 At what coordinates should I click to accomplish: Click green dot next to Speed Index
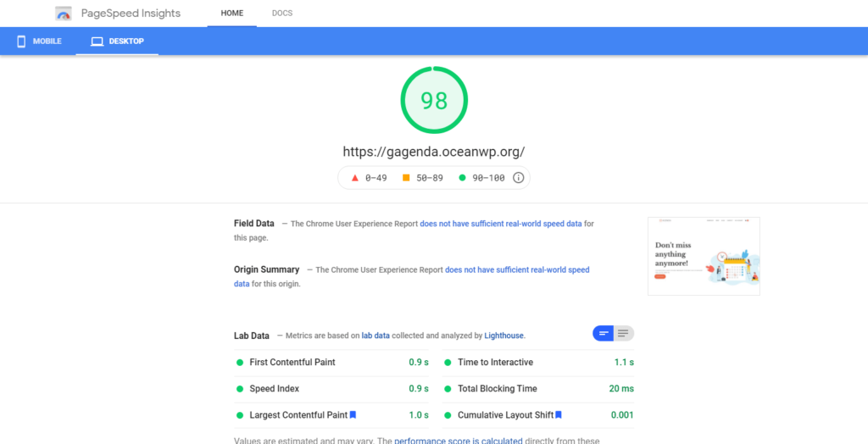240,389
